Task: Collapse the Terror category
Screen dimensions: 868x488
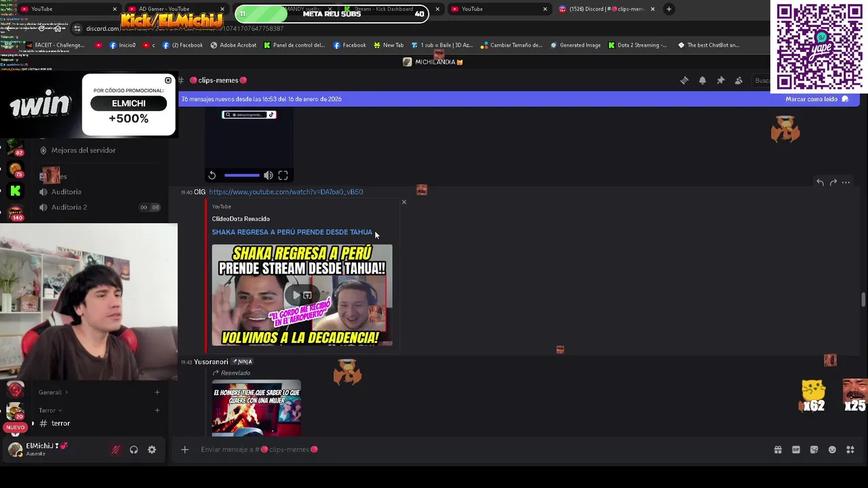Action: (50, 410)
